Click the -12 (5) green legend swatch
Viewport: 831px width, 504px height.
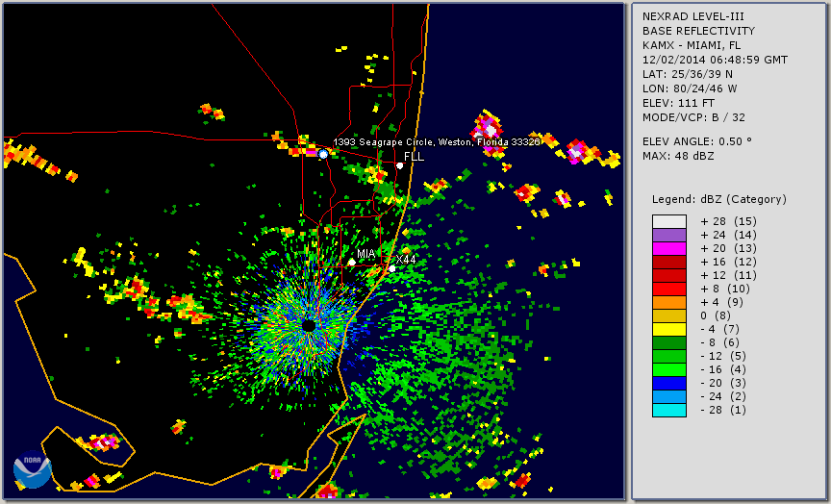coord(669,356)
